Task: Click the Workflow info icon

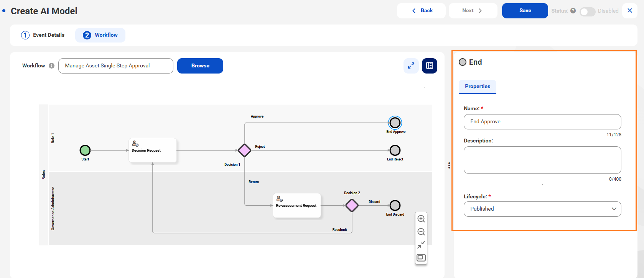Action: (51, 66)
